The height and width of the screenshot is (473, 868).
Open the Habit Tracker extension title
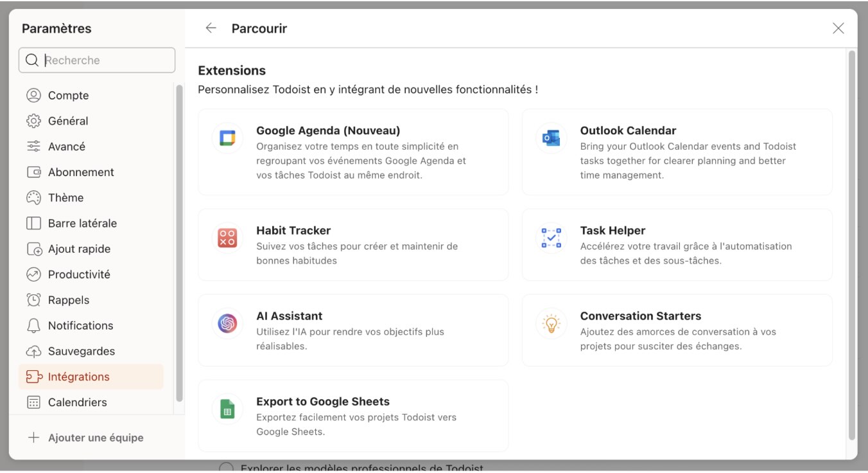293,230
